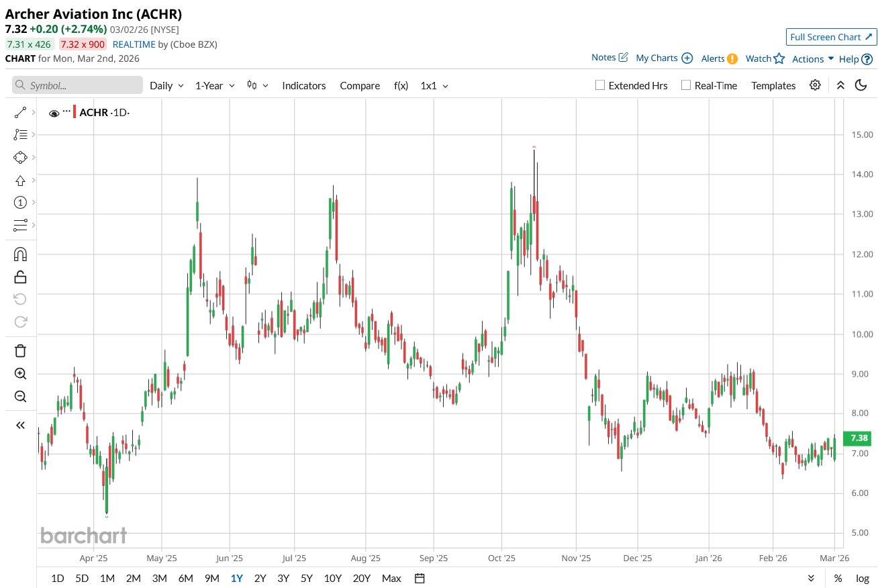Enable the Real-Time checkbox
Viewport: 878px width, 588px height.
click(686, 85)
